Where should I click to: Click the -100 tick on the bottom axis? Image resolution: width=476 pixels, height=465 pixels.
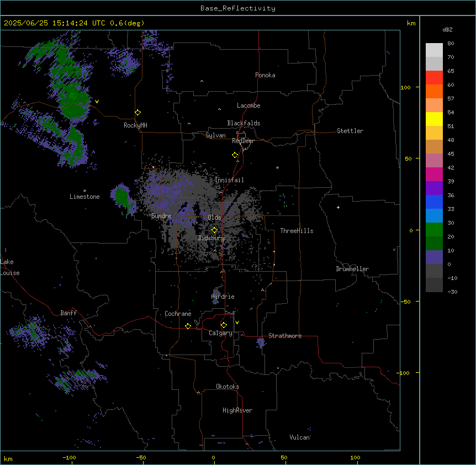pos(69,457)
